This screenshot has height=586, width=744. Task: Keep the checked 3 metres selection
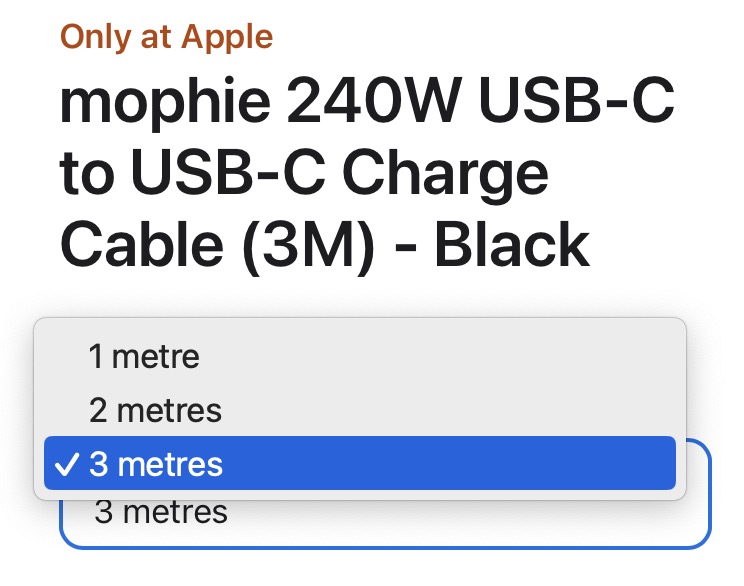360,464
